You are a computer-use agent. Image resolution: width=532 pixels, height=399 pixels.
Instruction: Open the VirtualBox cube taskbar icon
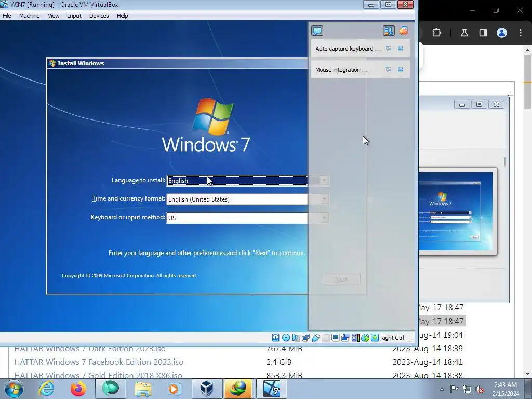point(207,389)
